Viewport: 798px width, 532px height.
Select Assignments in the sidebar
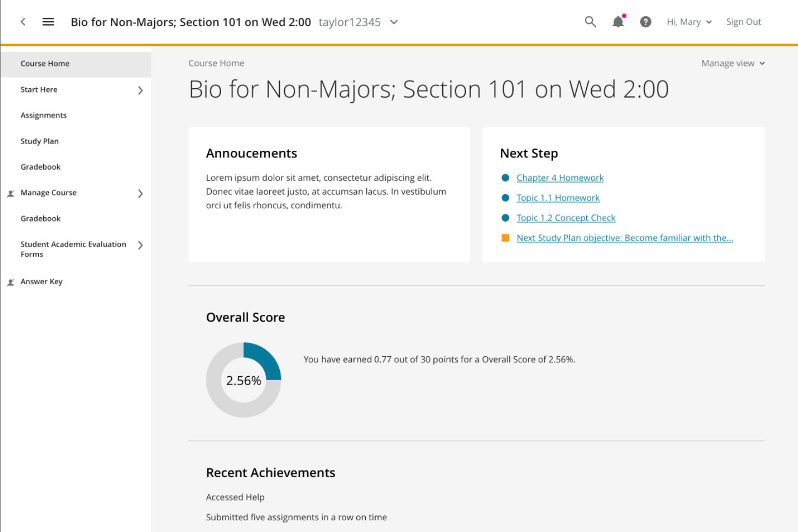43,115
